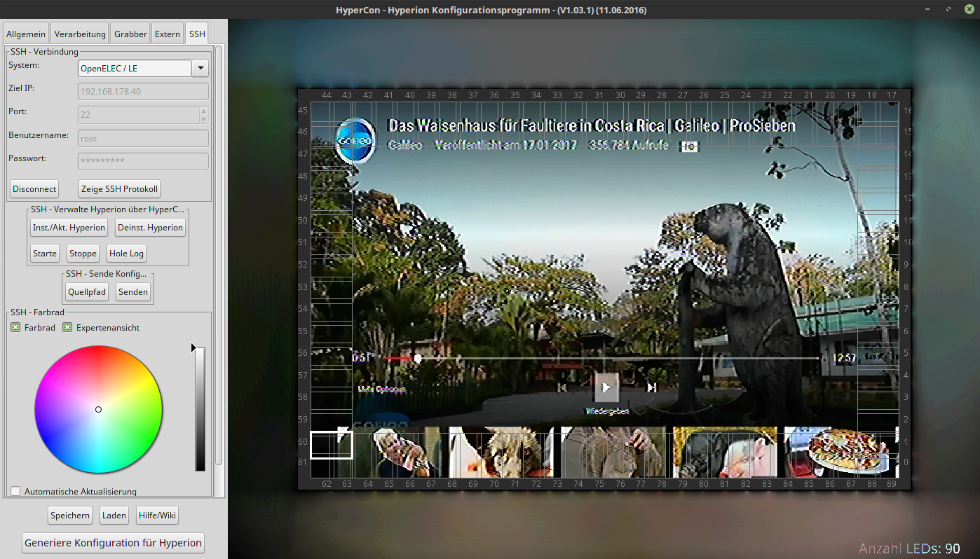Save configuration with Speichern
980x559 pixels.
[70, 516]
